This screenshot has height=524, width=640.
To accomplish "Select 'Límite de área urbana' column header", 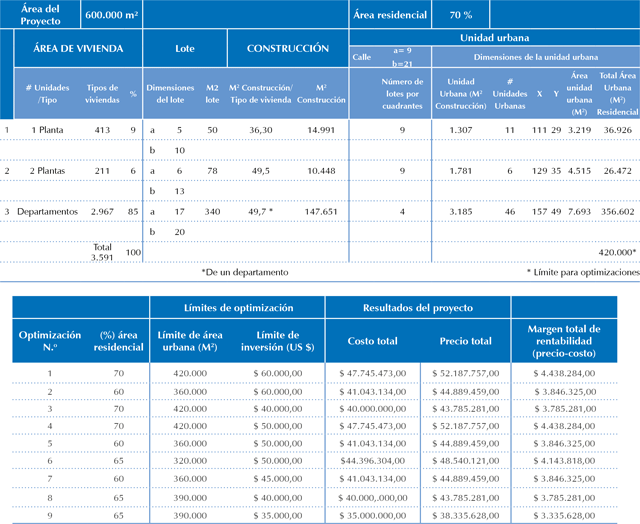I will tap(190, 341).
